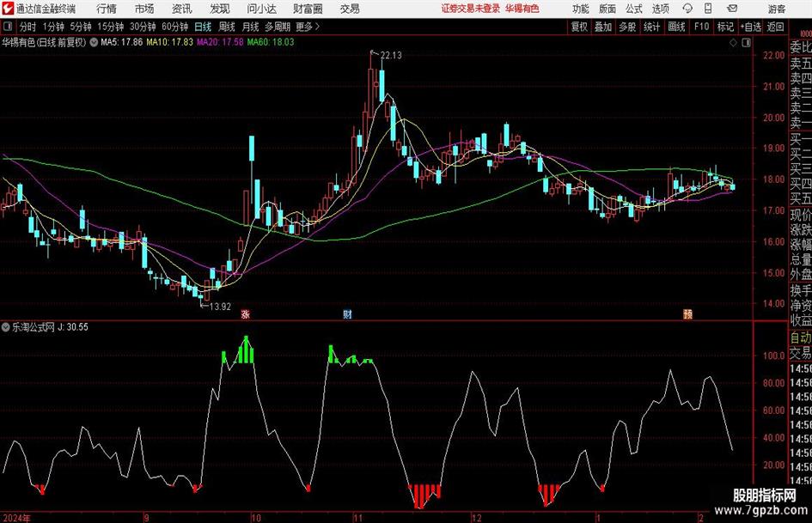Viewport: 812px width, 523px height.
Task: Open the 选项 menu
Action: (660, 9)
